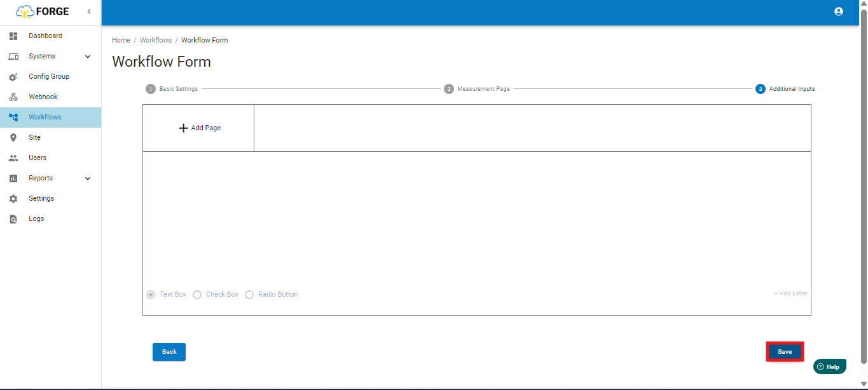This screenshot has width=868, height=390.
Task: Open Webhook menu item
Action: click(50, 97)
